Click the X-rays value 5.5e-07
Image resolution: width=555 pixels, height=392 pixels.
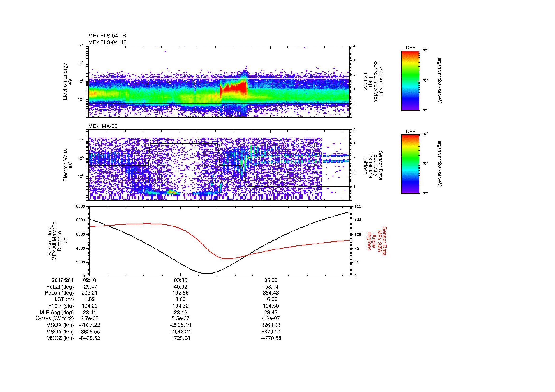(x=181, y=318)
